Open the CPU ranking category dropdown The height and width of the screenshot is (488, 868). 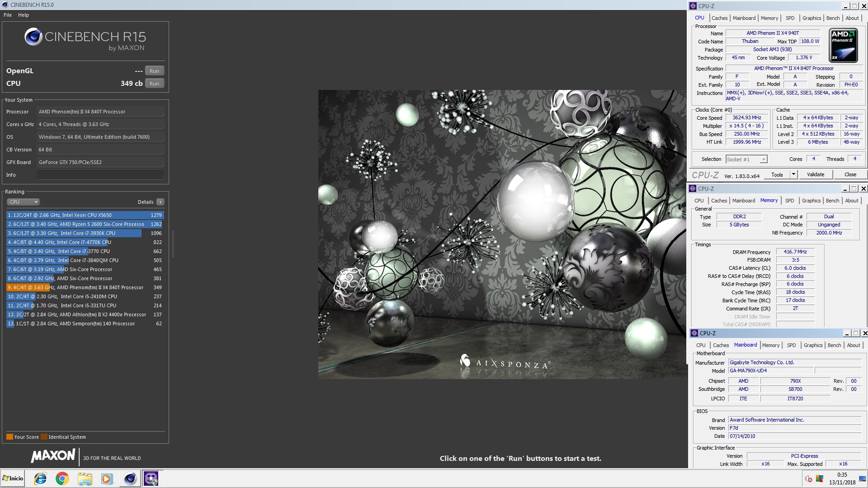[x=24, y=202]
